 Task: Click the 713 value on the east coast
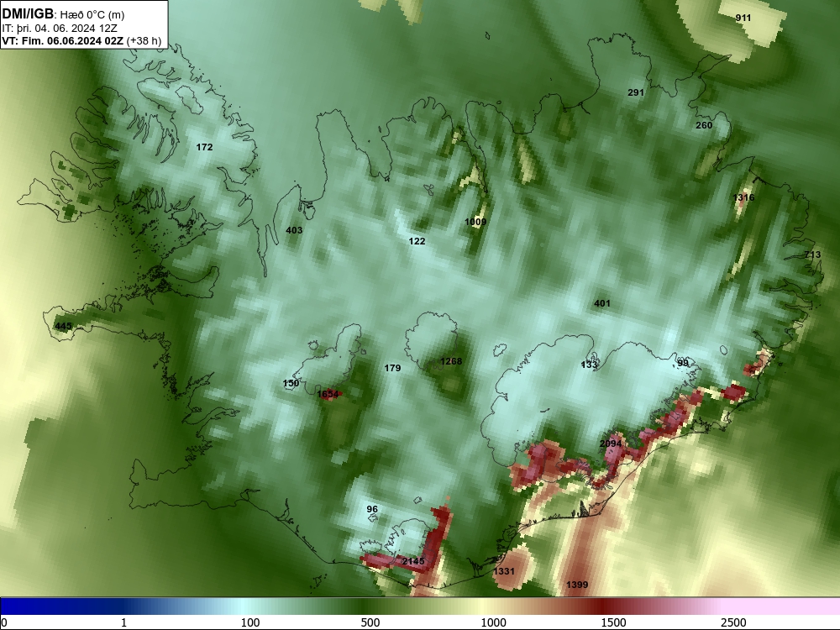(812, 255)
